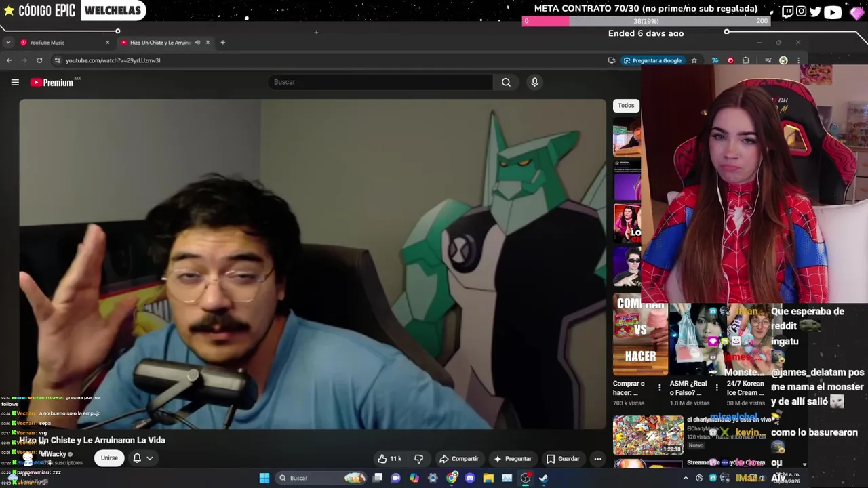The image size is (868, 488).
Task: Click the site info icon in address bar
Action: pos(58,60)
